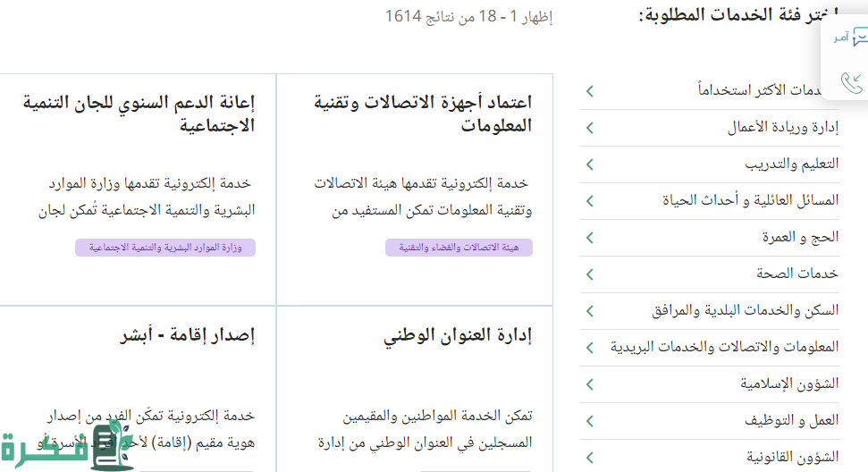Click هيئة الاتصالات والفضاء والتقنية purple tag

[x=459, y=248]
